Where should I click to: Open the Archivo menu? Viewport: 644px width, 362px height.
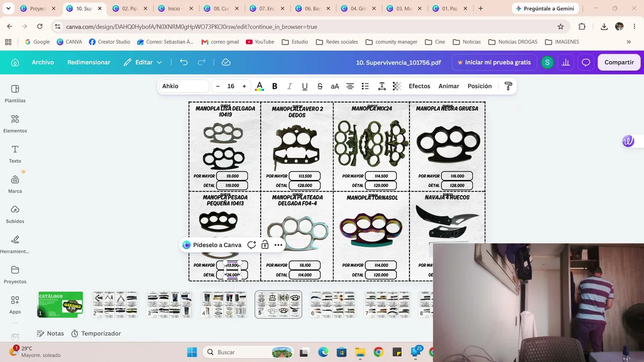click(43, 62)
